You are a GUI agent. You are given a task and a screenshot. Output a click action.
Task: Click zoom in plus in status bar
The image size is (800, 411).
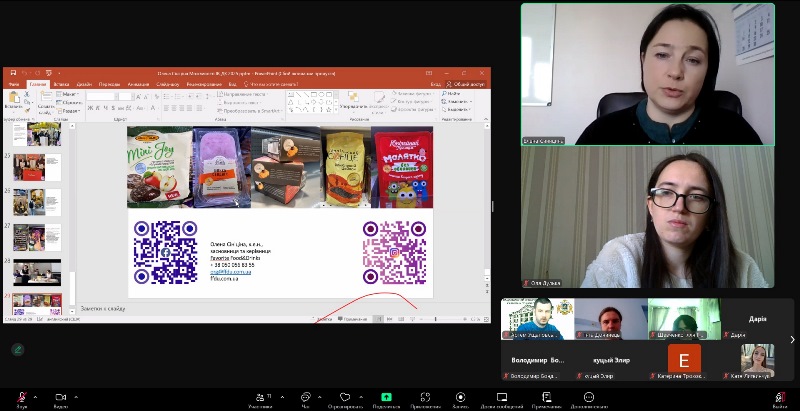coord(465,319)
